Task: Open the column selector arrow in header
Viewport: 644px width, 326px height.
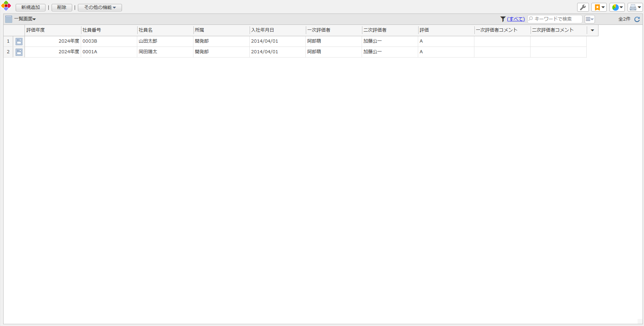Action: pyautogui.click(x=592, y=31)
